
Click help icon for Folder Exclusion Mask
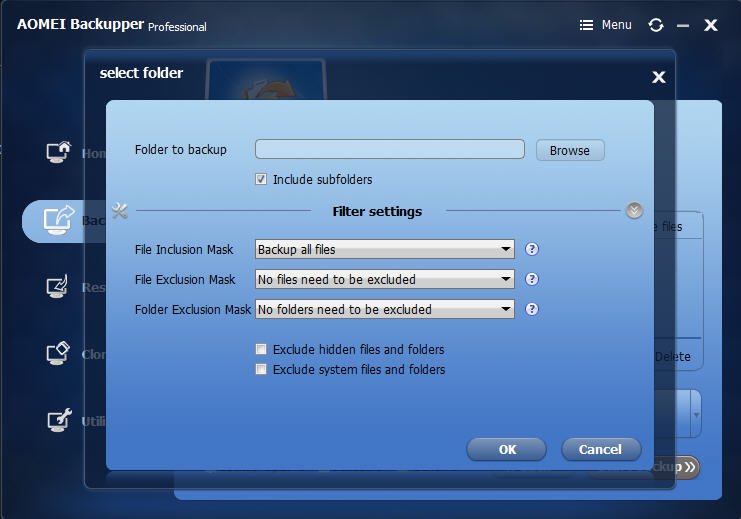pos(532,309)
